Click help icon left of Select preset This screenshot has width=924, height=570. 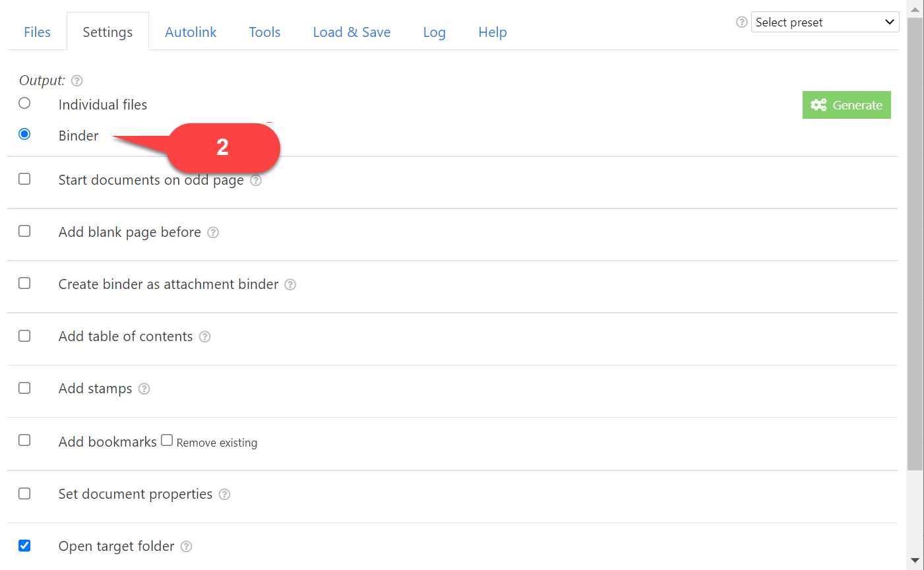click(741, 22)
